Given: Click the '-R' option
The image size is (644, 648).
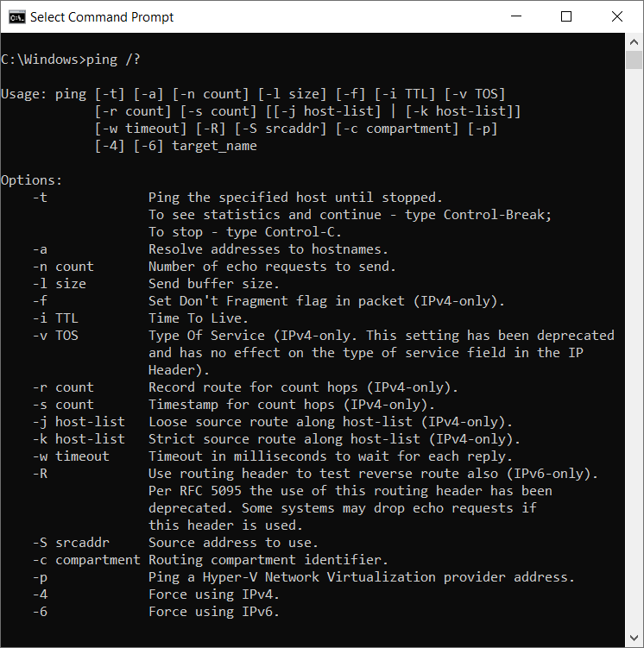Looking at the screenshot, I should point(40,474).
